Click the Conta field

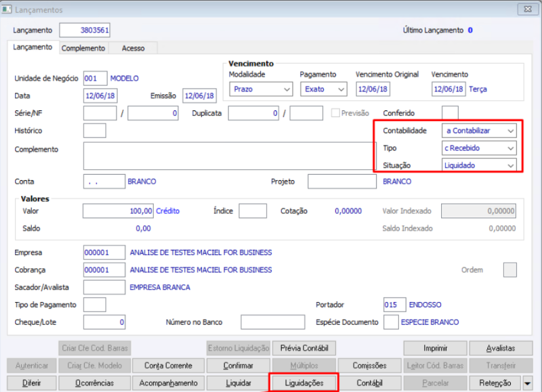coord(104,181)
